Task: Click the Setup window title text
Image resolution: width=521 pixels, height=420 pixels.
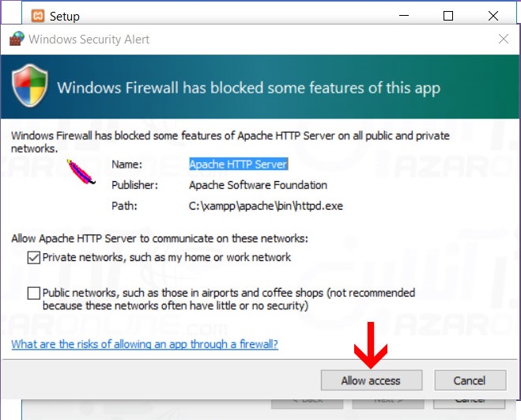Action: [64, 16]
